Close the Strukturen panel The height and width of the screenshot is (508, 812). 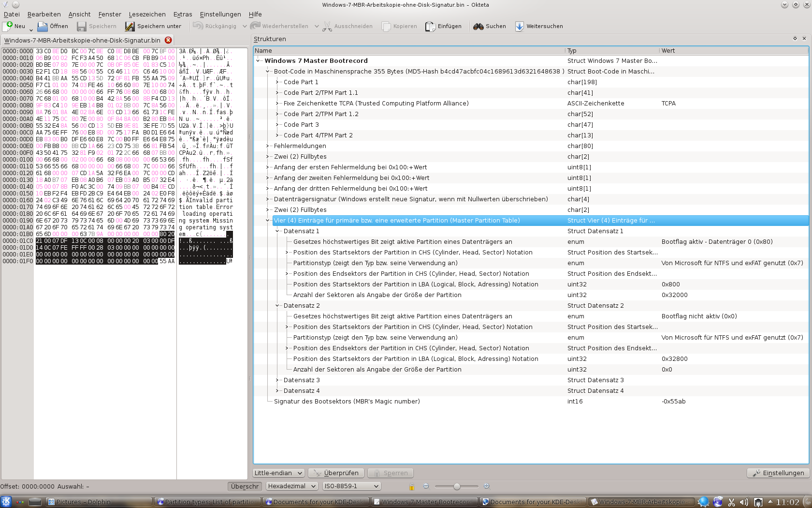tap(804, 39)
